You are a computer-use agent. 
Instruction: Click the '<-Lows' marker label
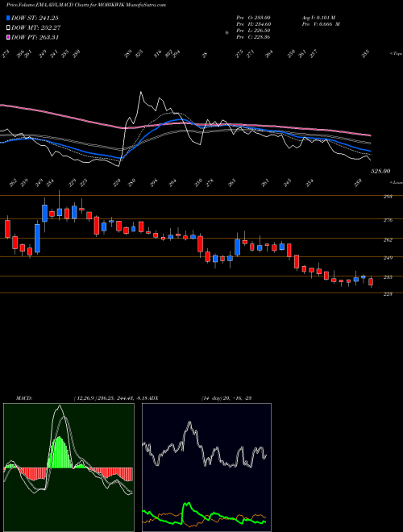pyautogui.click(x=396, y=182)
